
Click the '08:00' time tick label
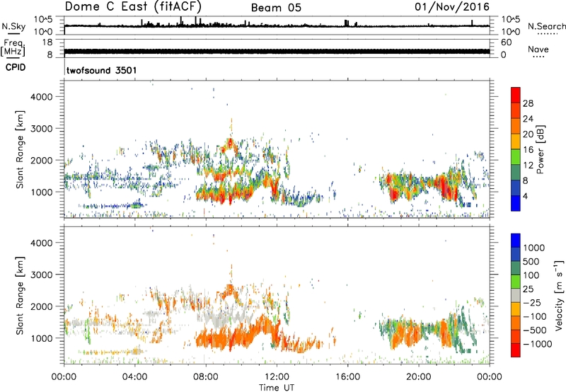pos(206,377)
